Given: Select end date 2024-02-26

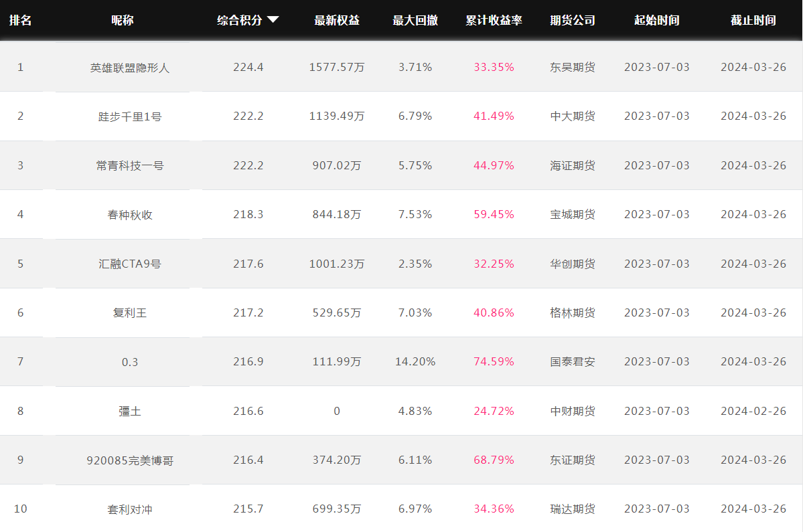Looking at the screenshot, I should click(x=753, y=411).
